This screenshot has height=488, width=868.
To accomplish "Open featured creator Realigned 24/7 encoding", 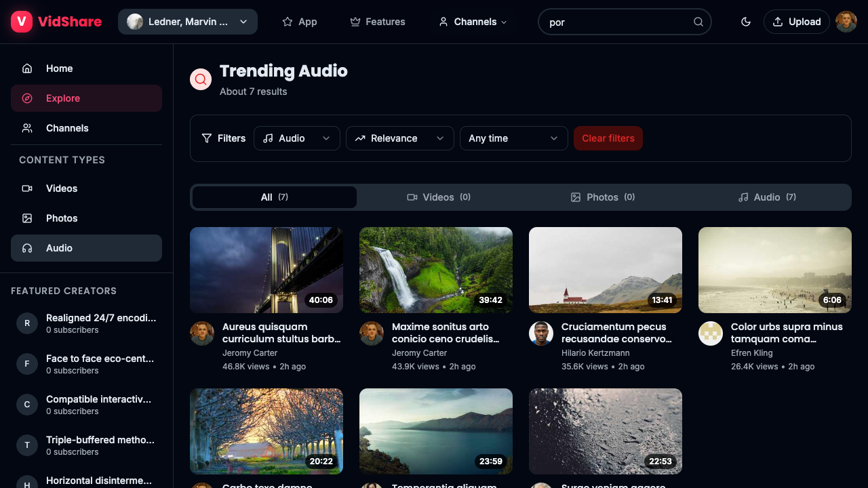I will coord(86,323).
